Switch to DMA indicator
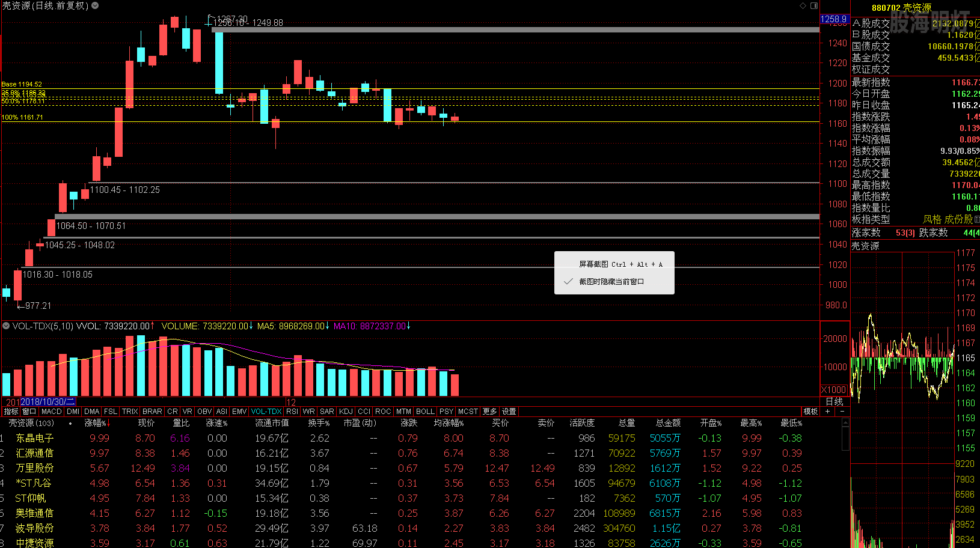The height and width of the screenshot is (548, 980). pos(92,412)
